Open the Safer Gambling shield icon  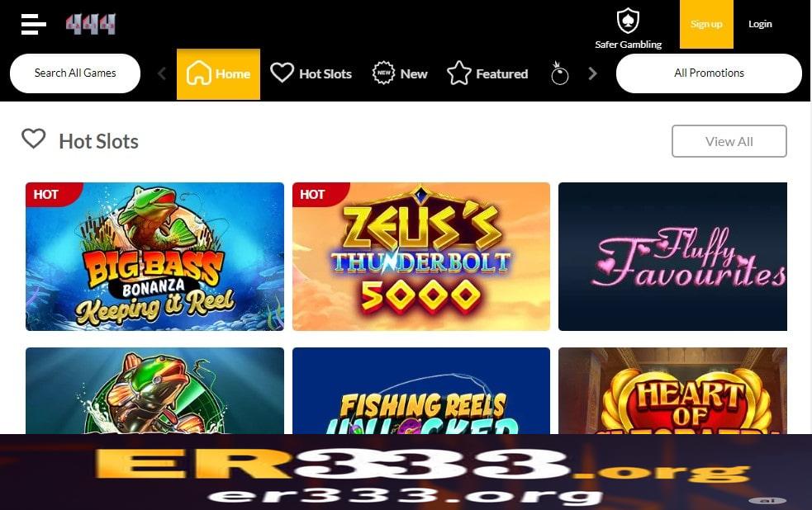tap(628, 20)
